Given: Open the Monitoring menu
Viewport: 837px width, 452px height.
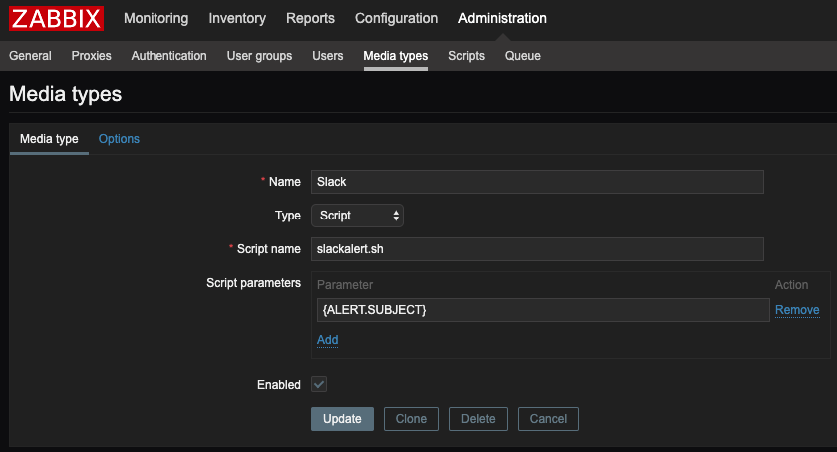Looking at the screenshot, I should (156, 18).
